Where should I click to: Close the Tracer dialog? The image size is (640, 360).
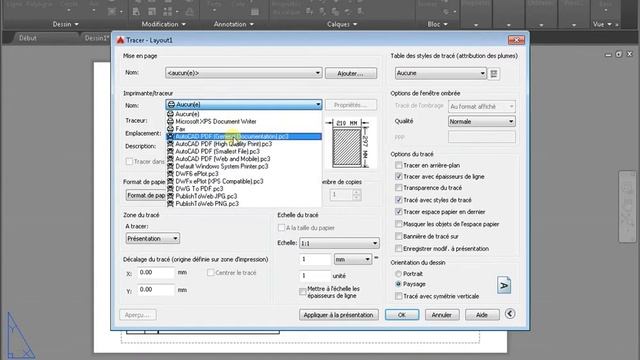[x=516, y=40]
